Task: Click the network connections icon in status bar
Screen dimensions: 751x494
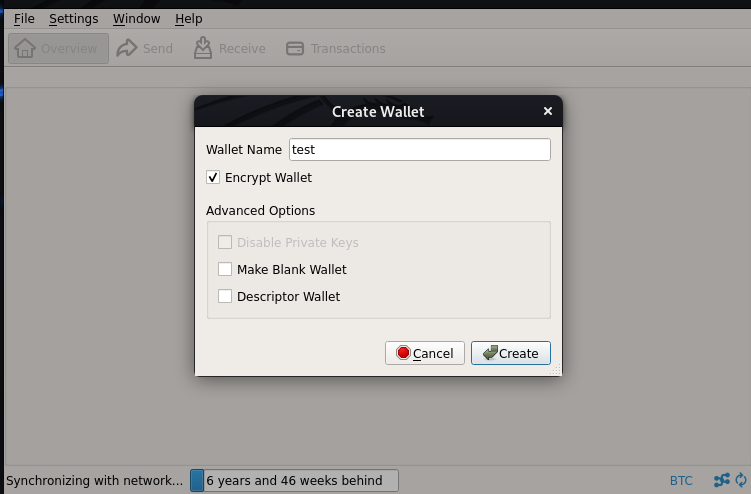Action: point(721,481)
